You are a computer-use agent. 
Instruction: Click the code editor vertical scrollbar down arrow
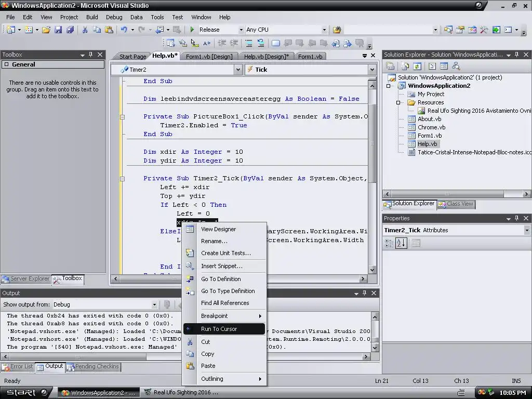click(x=372, y=270)
